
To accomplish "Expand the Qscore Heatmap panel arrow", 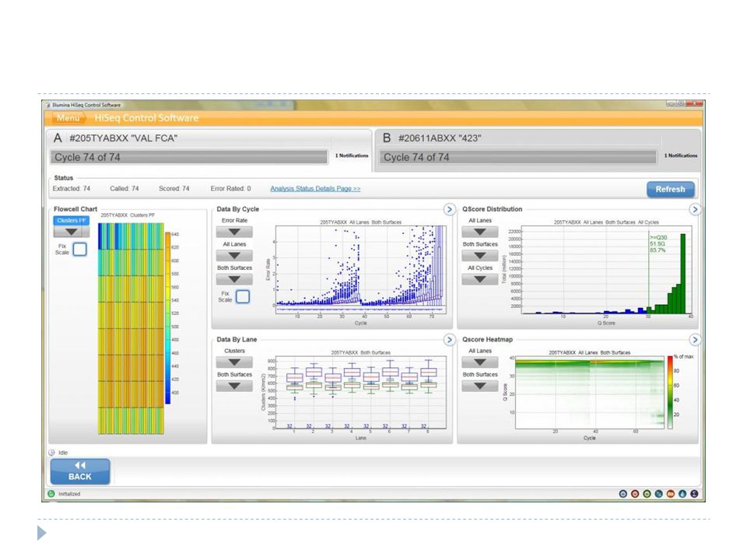I will pyautogui.click(x=695, y=340).
